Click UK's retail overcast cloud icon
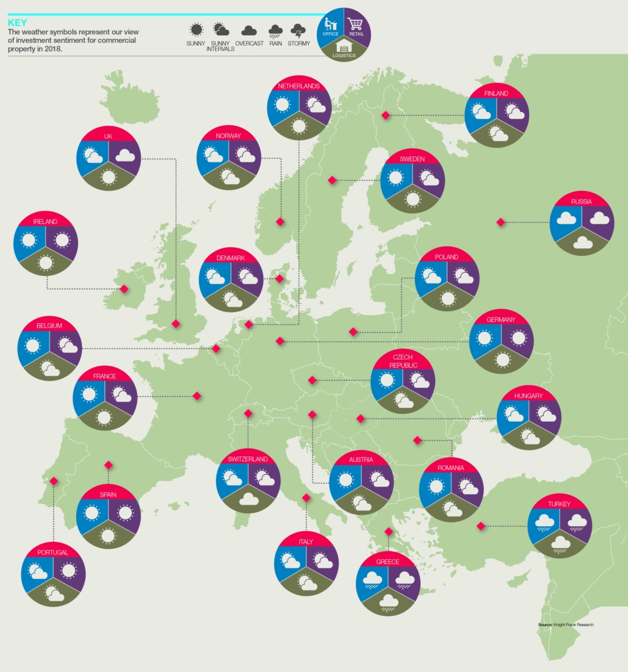The image size is (628, 672). coord(124,155)
